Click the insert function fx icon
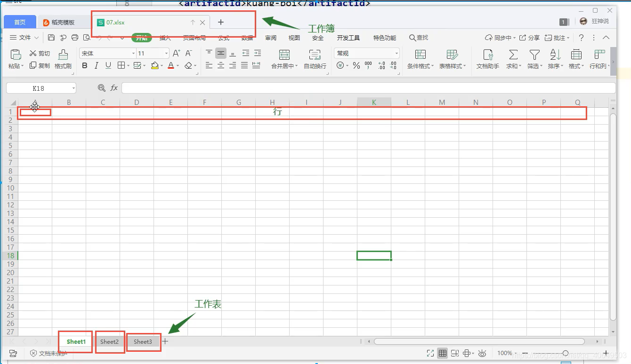Screen dimensions: 631x364 [114, 88]
